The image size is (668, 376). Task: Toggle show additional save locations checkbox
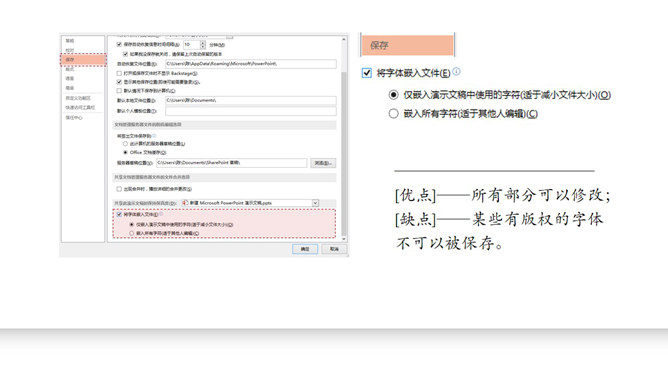119,82
